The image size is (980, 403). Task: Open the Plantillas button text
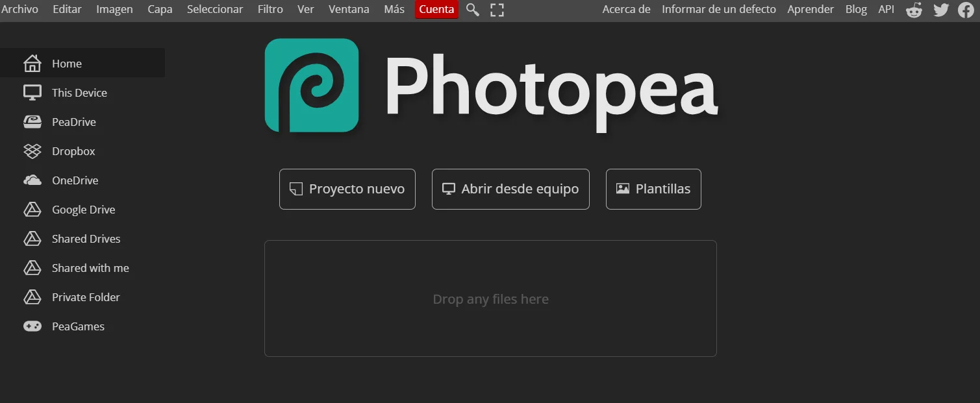point(663,189)
